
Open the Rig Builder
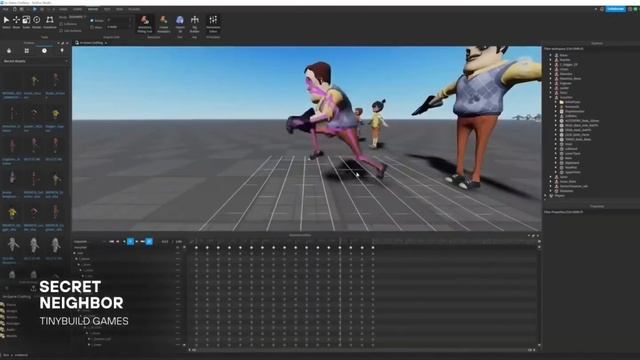195,24
